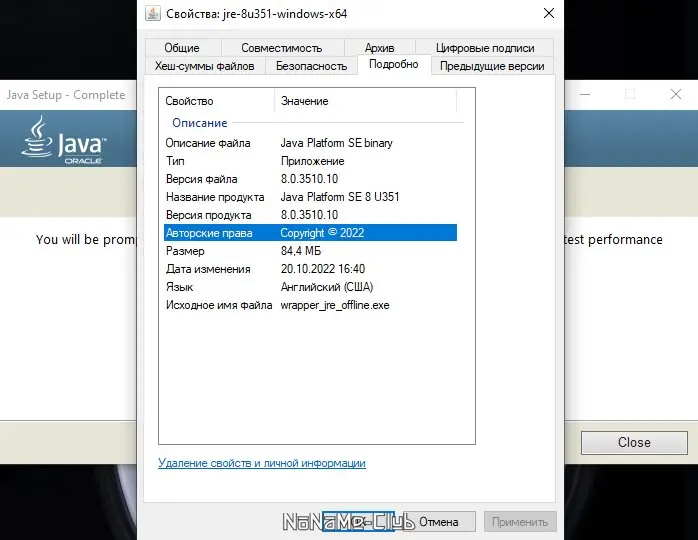The height and width of the screenshot is (540, 698).
Task: Minimize the Java Setup window
Action: click(585, 94)
